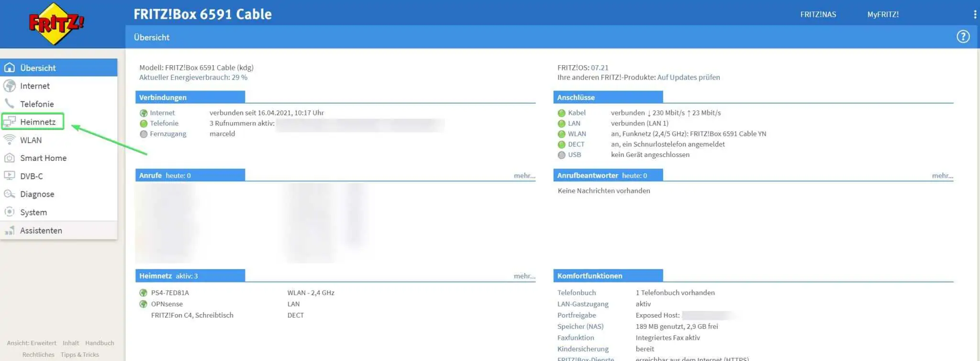Open the Anrufe section header
The height and width of the screenshot is (361, 980).
190,175
